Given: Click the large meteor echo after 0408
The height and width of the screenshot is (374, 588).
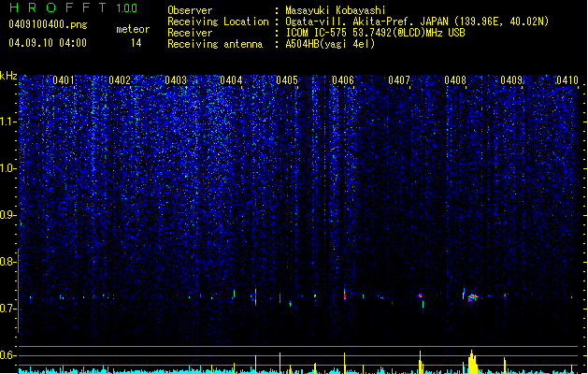Looking at the screenshot, I should pyautogui.click(x=472, y=297).
